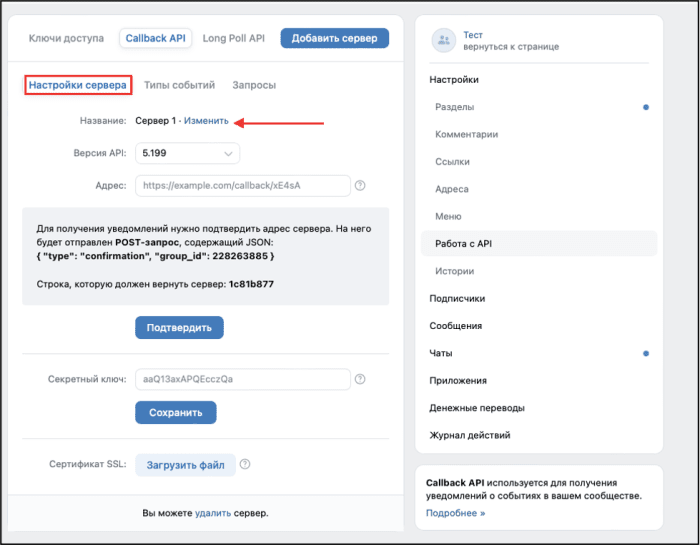This screenshot has width=700, height=545.
Task: Open the Запросы tab
Action: coord(254,85)
